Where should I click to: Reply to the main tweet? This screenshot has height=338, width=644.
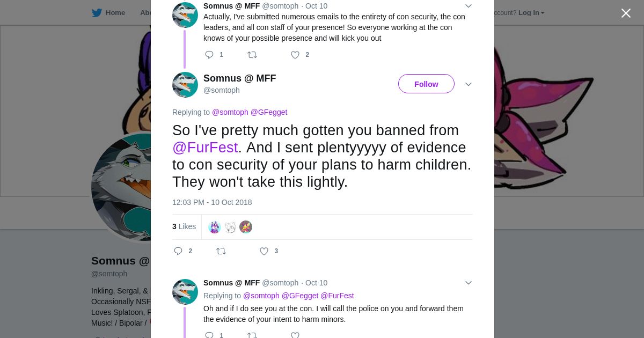178,251
